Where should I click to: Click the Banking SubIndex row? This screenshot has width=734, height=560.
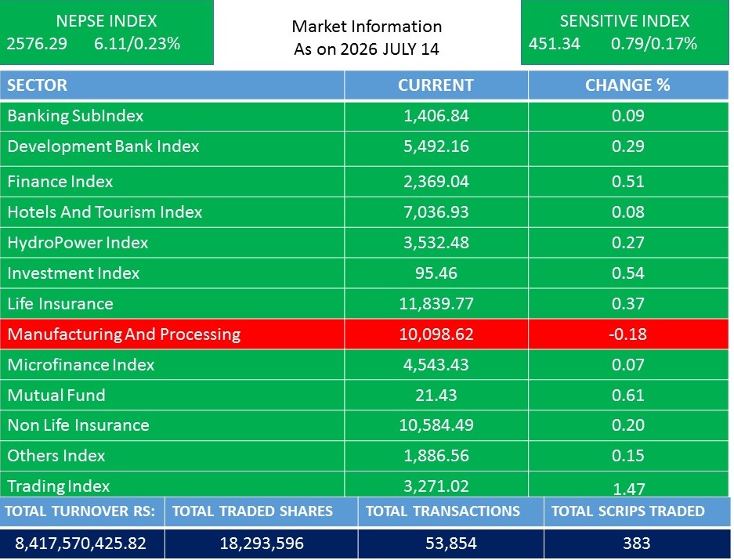point(364,116)
